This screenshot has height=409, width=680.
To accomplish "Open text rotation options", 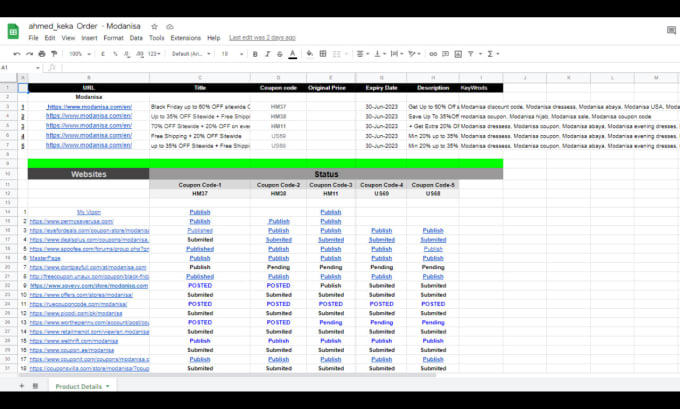I will pos(415,54).
